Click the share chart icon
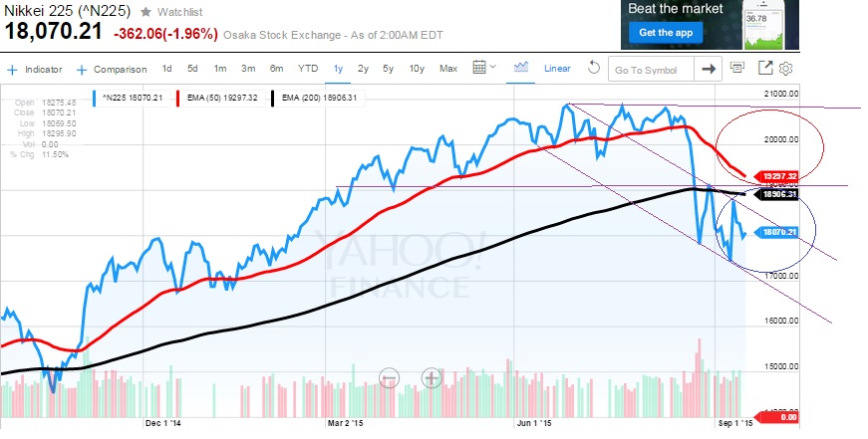This screenshot has height=439, width=868. [765, 69]
